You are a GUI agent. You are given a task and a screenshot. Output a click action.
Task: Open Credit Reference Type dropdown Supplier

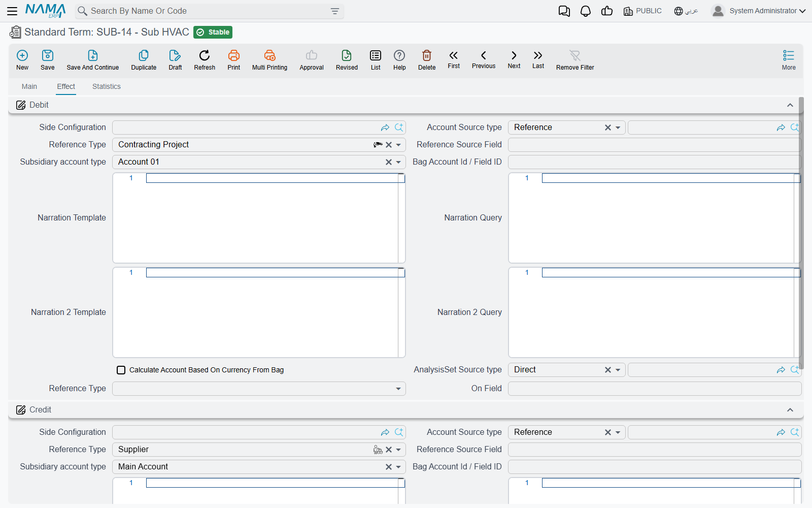399,450
